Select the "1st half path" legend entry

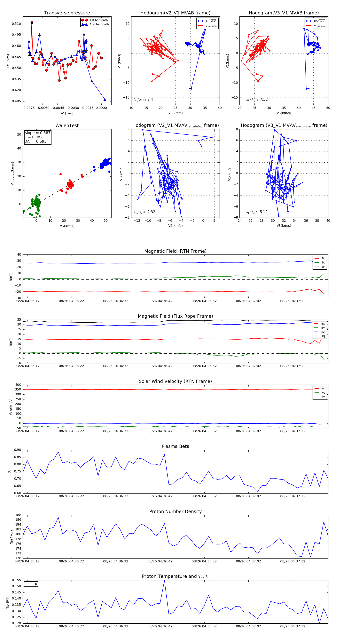pos(95,20)
